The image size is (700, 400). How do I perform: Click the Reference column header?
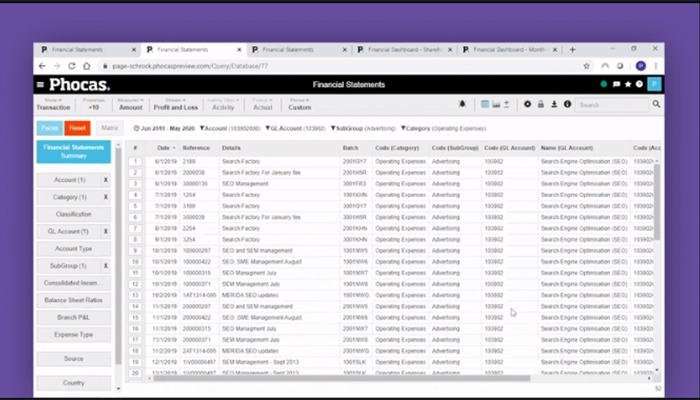point(196,148)
